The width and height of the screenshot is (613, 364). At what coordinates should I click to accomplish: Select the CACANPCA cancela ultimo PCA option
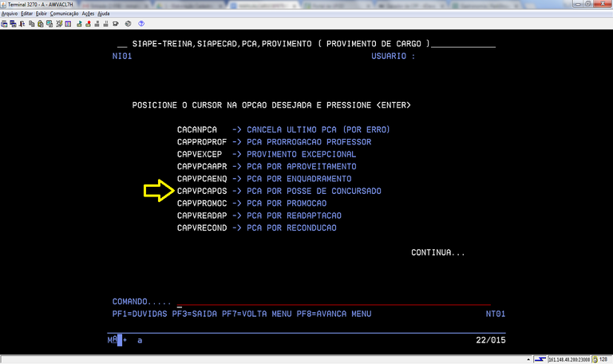[x=197, y=129]
